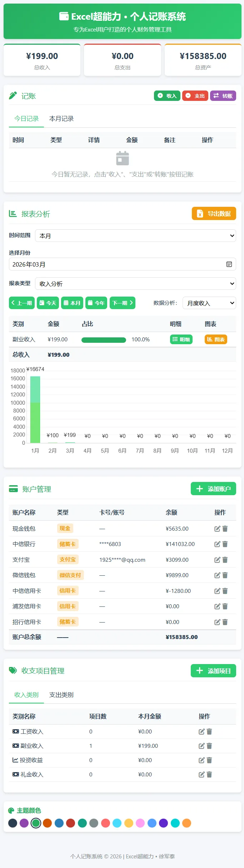Image resolution: width=244 pixels, height=868 pixels.
Task: Delete the 微信钱包 account
Action: 225,575
